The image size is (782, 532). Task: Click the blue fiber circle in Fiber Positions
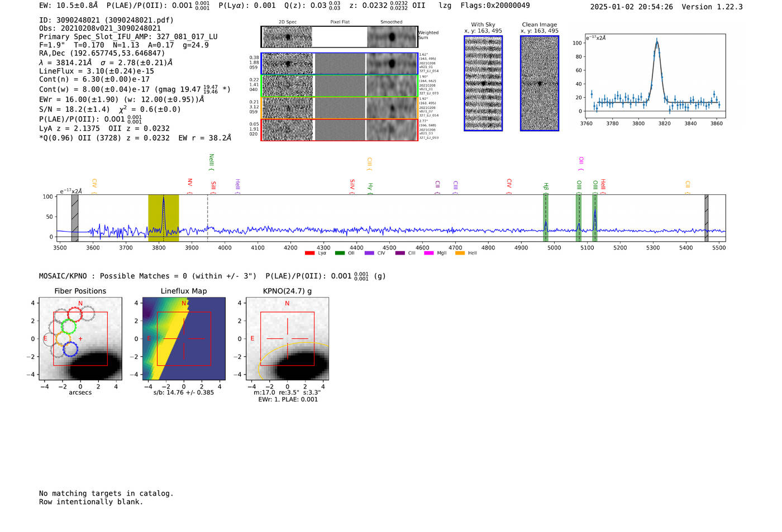70,349
